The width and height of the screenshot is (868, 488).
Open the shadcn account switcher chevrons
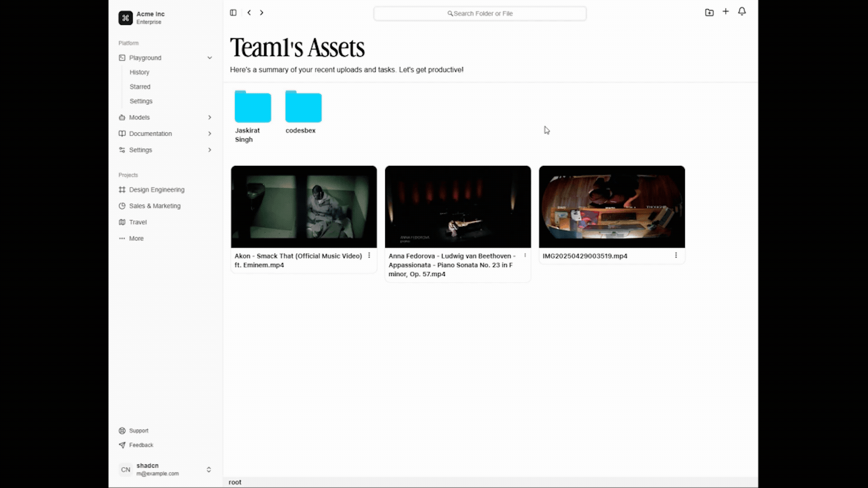(209, 469)
